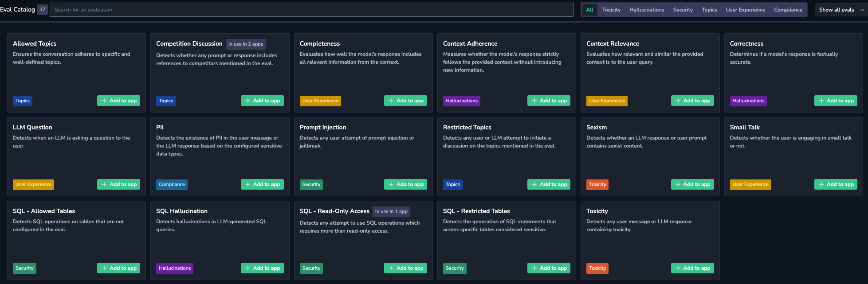Select the User Experience filter tab
Image resolution: width=868 pixels, height=284 pixels.
(745, 10)
